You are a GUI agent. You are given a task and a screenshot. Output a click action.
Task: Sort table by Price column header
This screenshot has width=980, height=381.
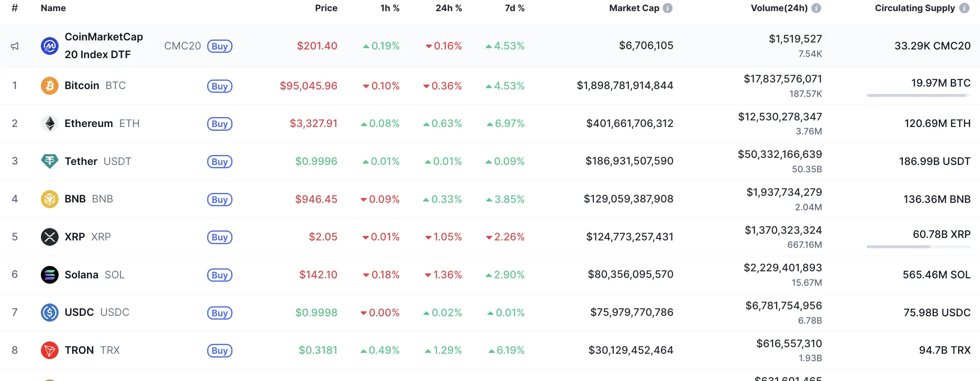[x=326, y=8]
